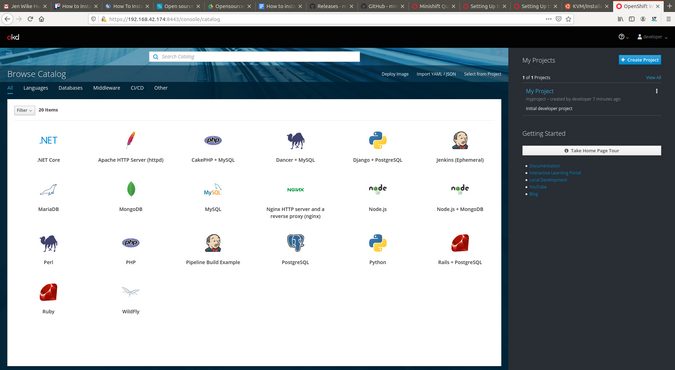Open Pipeline Build Example icon

click(x=213, y=243)
